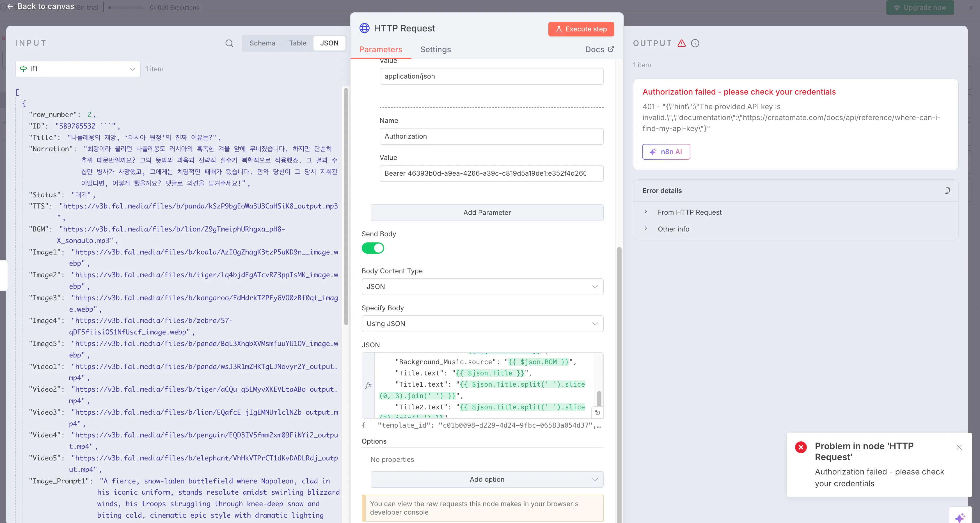Click the output warning triangle icon
This screenshot has width=980, height=523.
pyautogui.click(x=681, y=43)
